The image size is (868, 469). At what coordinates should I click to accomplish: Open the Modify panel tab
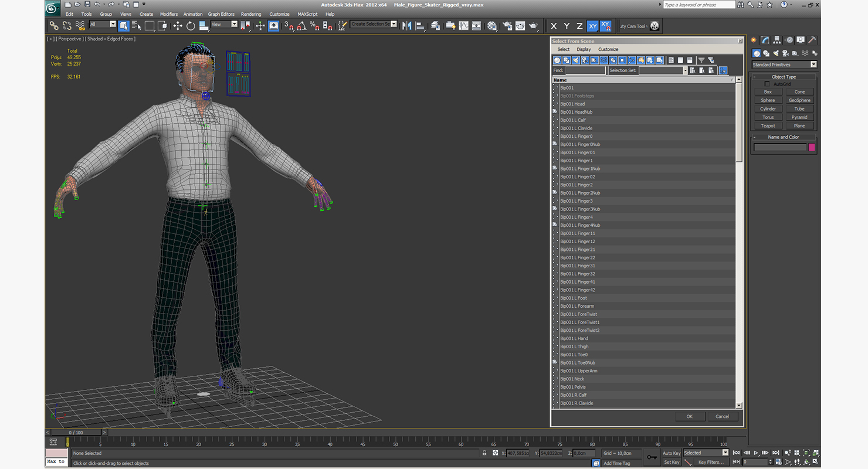(765, 40)
